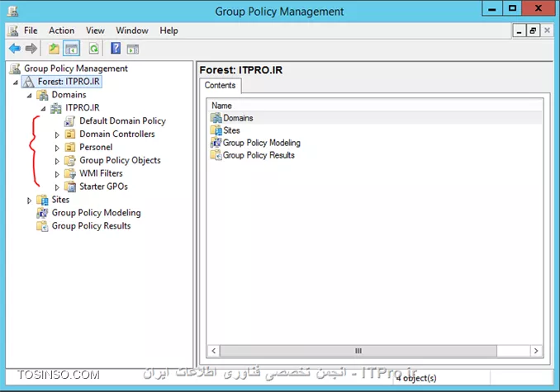Toggle Show/Hide Action Pane toolbar icon
This screenshot has height=392, width=560.
click(133, 49)
